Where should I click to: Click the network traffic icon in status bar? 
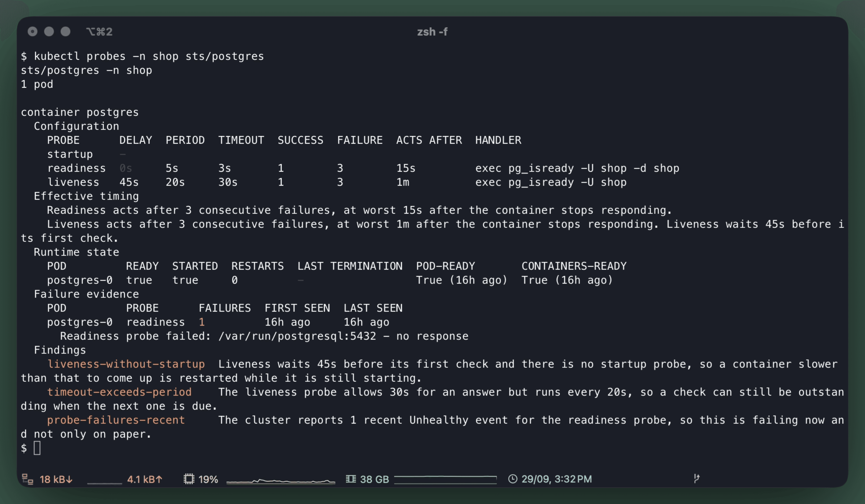tap(28, 479)
